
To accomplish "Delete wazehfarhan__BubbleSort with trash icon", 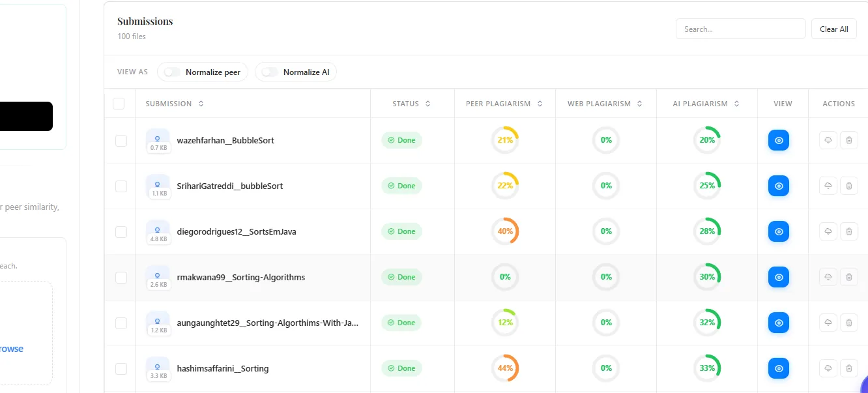I will (848, 140).
